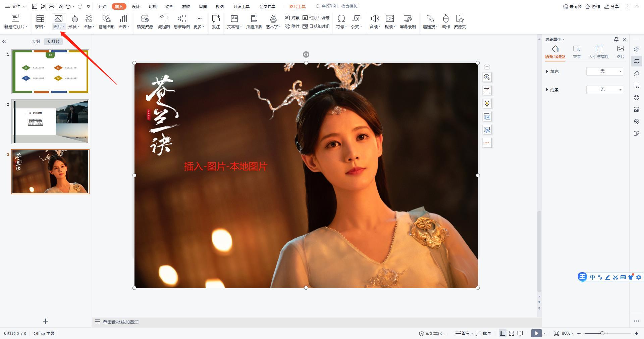Screen dimensions: 644x339
Task: Insert a 思维导图 mind map
Action: [x=181, y=21]
